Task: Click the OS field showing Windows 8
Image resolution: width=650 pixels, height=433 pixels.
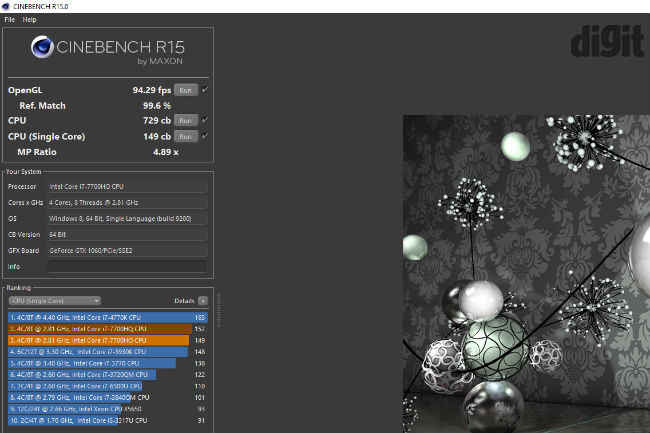Action: point(127,218)
